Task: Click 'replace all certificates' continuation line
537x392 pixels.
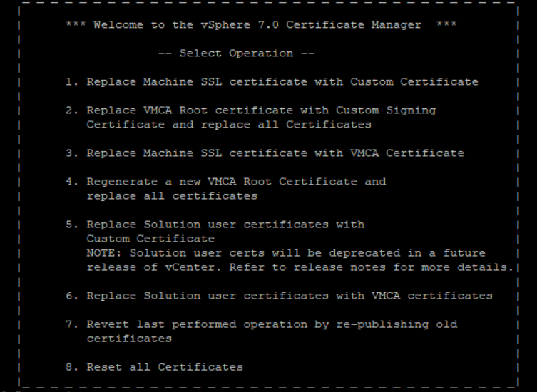Action: tap(172, 196)
